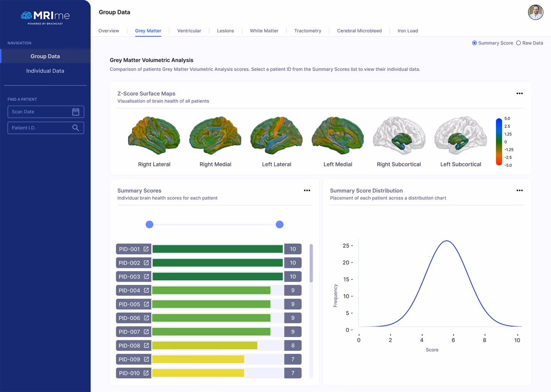Switch to the White Matter tab
This screenshot has width=551, height=392.
(264, 31)
